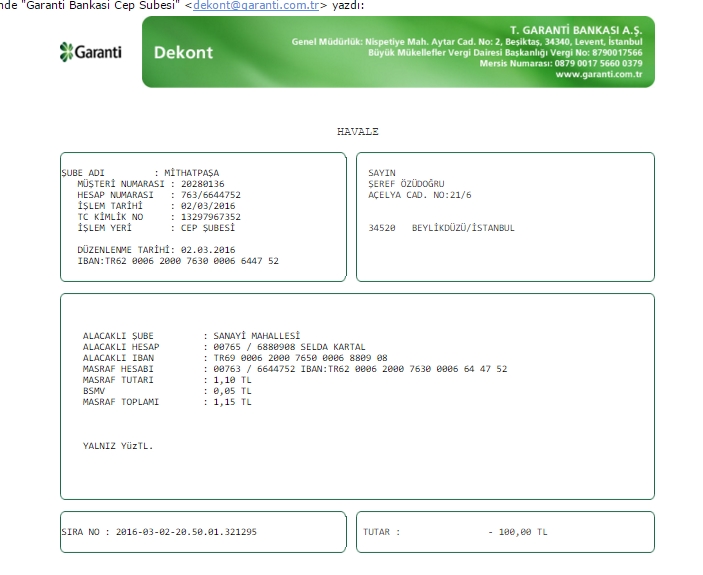Screen dimensions: 703x575
Task: Click the Dekont header title
Action: point(183,52)
